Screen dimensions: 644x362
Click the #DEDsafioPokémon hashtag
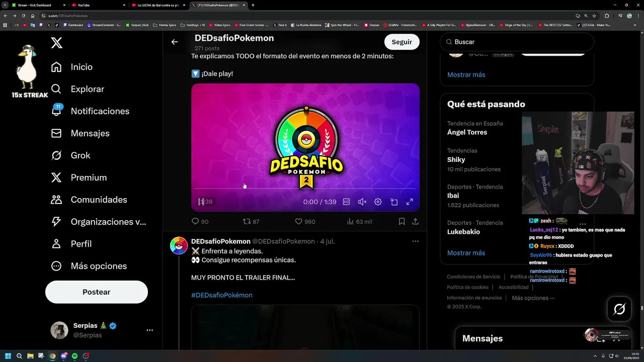point(222,295)
